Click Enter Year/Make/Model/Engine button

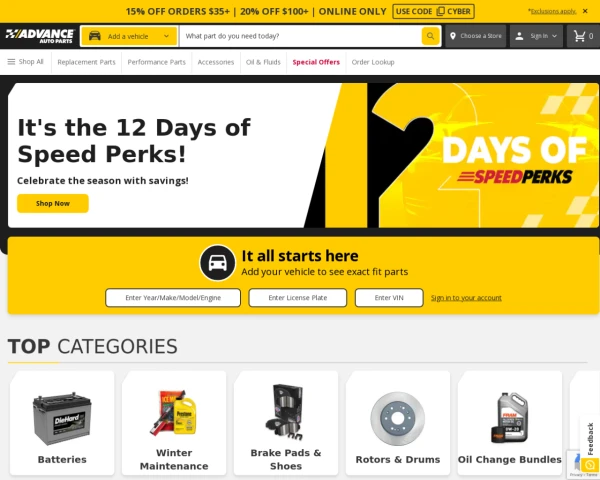pyautogui.click(x=173, y=298)
